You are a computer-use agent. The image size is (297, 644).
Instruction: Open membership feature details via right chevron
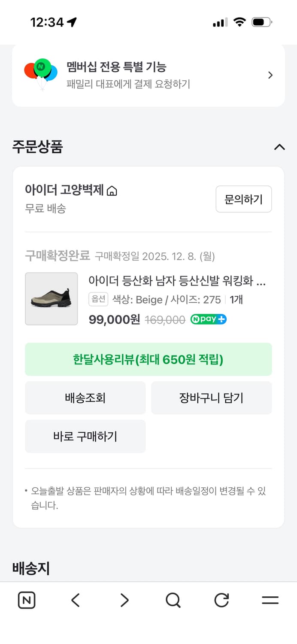[270, 75]
